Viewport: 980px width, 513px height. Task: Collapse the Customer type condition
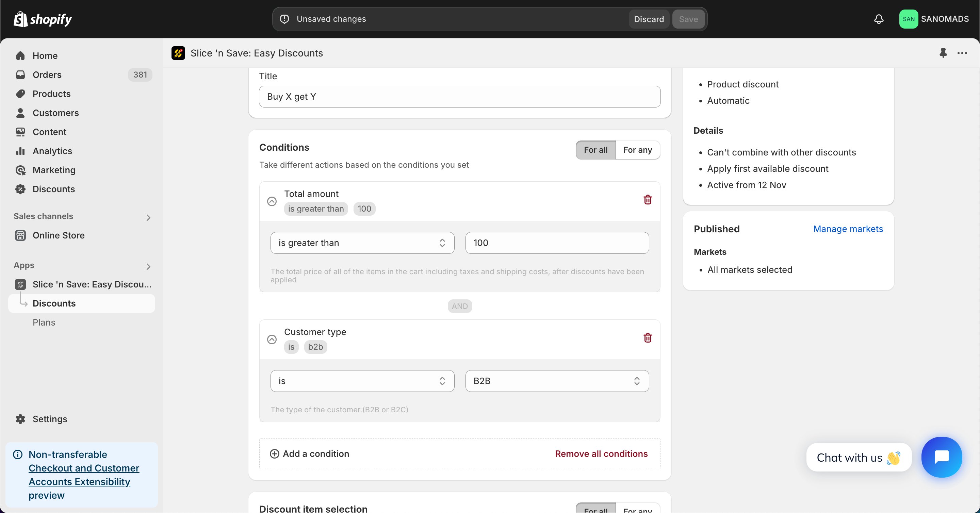pyautogui.click(x=272, y=339)
